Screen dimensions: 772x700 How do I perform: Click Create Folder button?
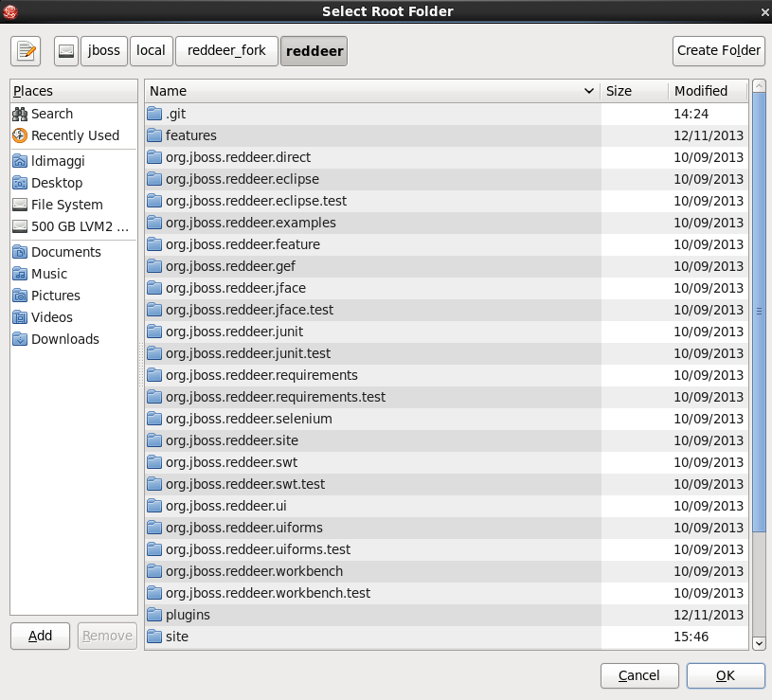718,51
